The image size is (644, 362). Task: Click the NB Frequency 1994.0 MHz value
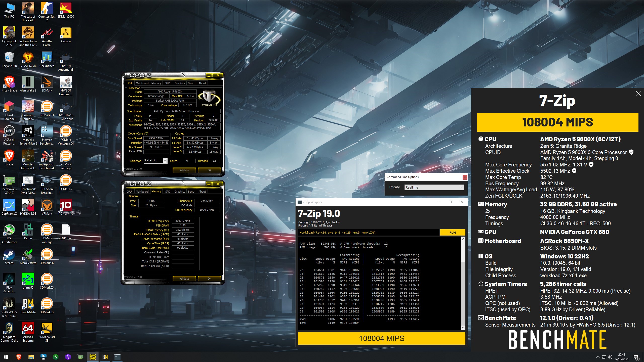[x=207, y=210]
